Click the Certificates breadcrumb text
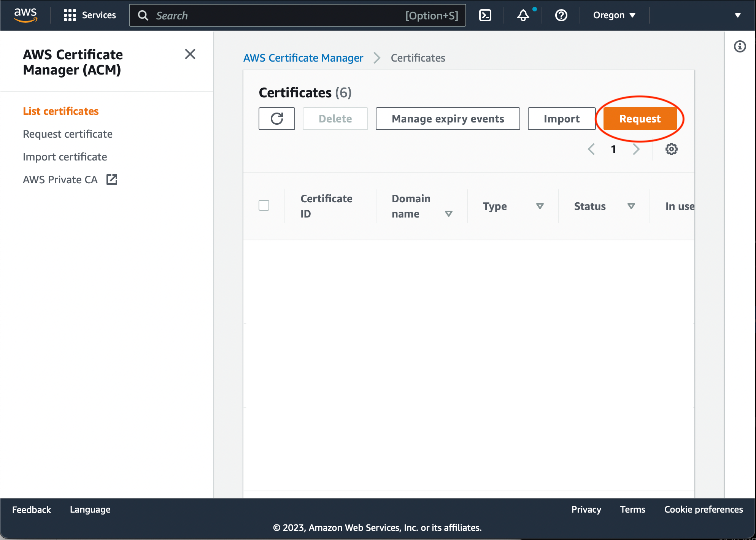756x540 pixels. [418, 58]
